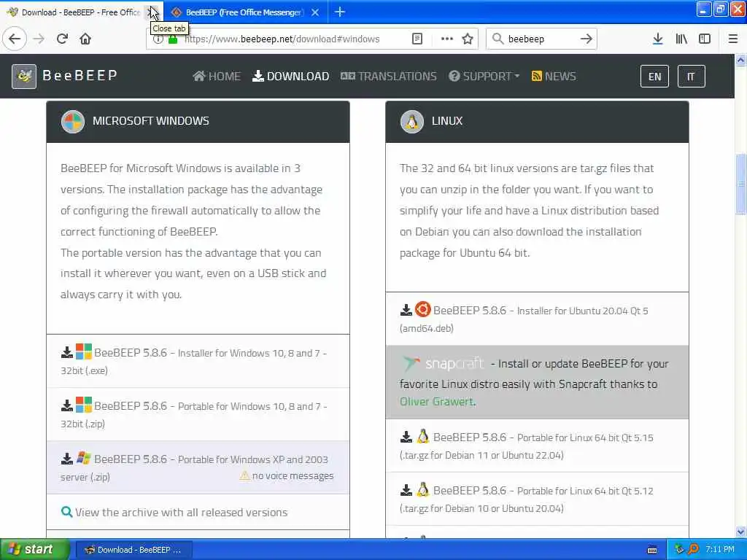Go back using the browser back arrow
The height and width of the screenshot is (560, 747).
click(x=15, y=39)
